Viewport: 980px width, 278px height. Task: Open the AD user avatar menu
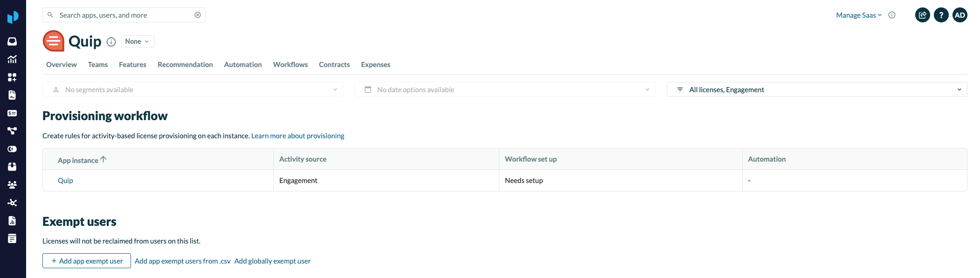click(960, 15)
